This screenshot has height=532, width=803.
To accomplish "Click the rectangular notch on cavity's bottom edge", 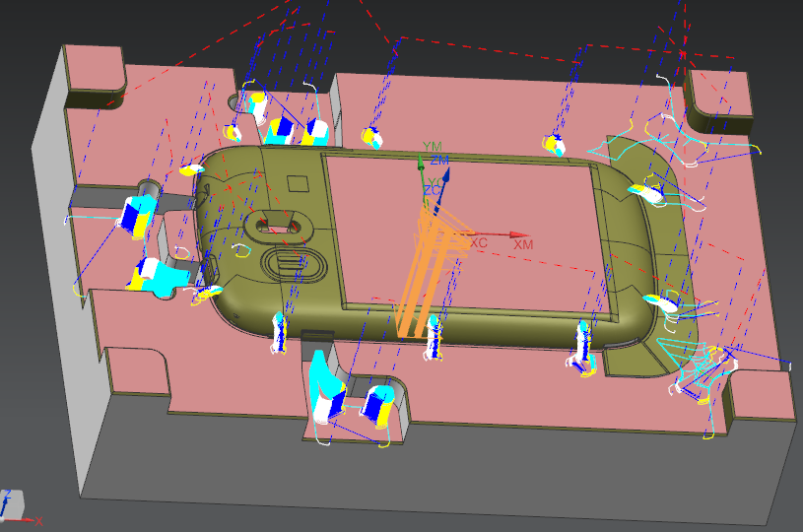I will [x=317, y=337].
